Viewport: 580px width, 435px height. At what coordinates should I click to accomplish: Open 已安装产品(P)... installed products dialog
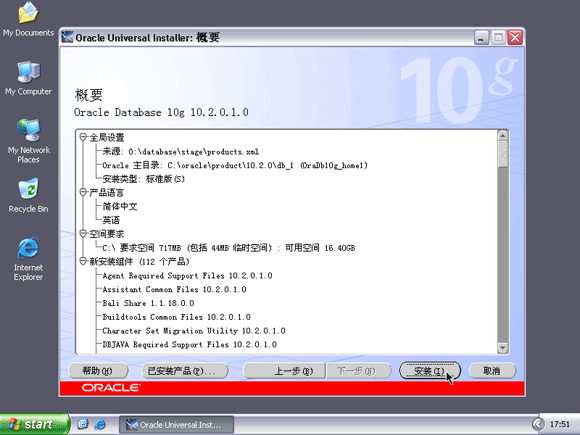pyautogui.click(x=185, y=371)
